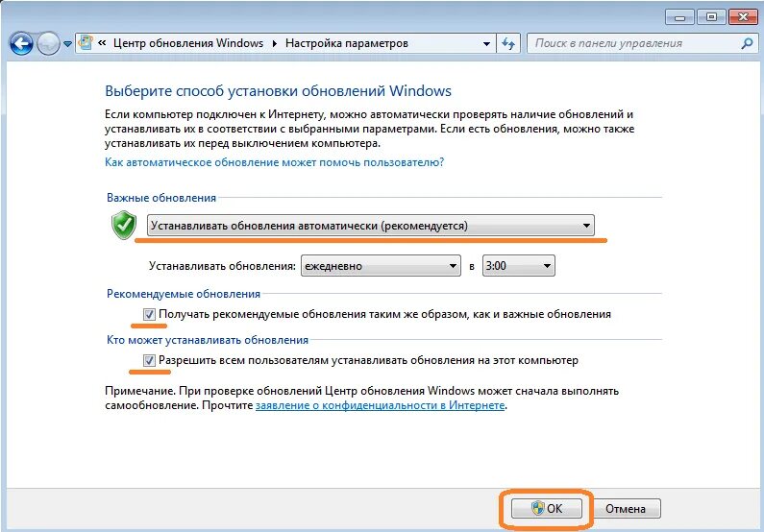
Task: Go to Центр обновления Windows breadcrumb
Action: point(188,43)
